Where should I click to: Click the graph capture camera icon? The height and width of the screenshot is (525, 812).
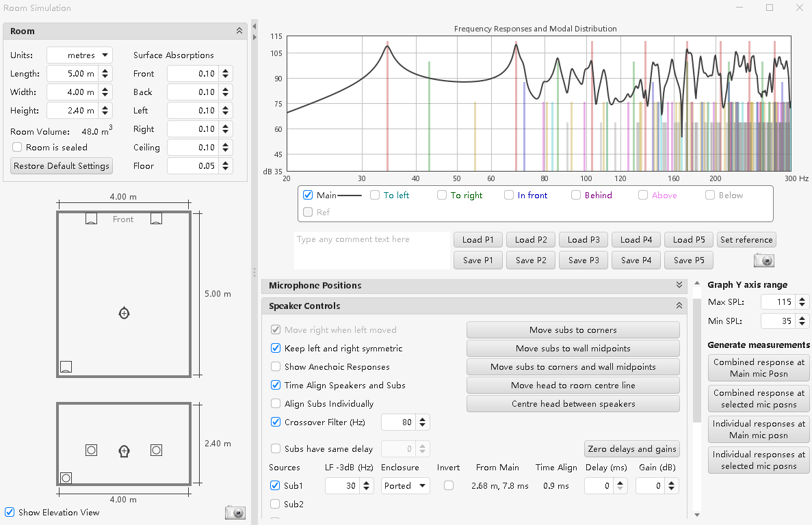pos(764,260)
